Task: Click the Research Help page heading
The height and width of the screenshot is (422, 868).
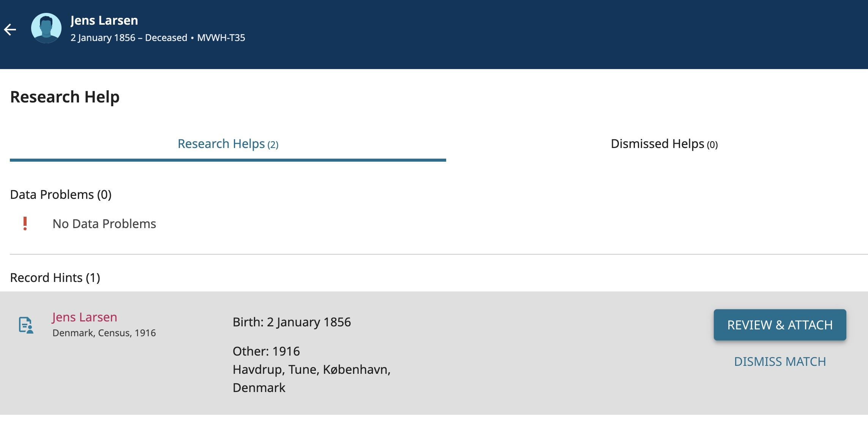Action: (x=65, y=97)
